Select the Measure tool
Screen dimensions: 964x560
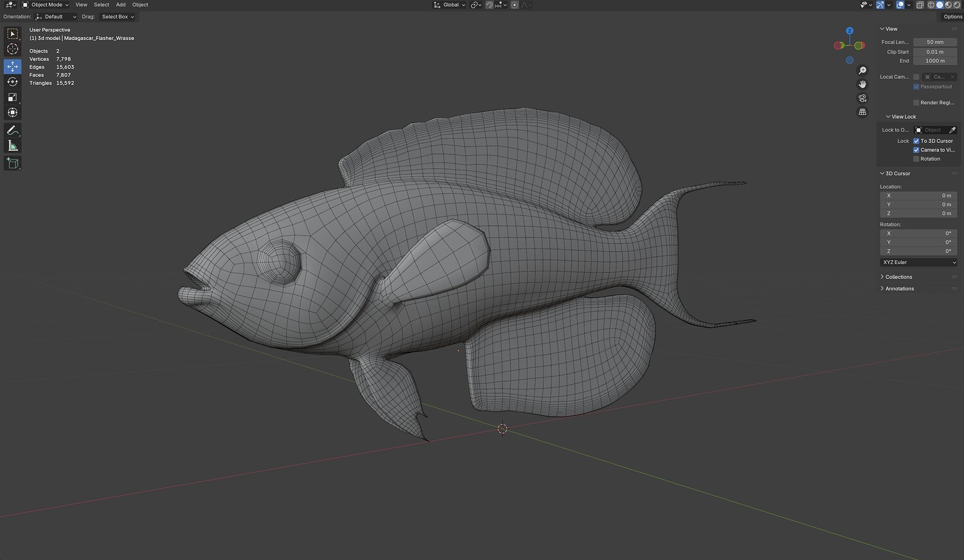click(12, 146)
